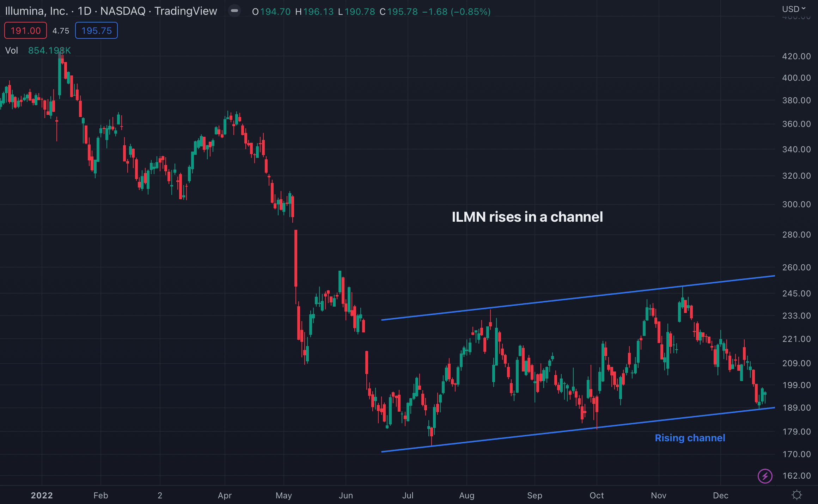The height and width of the screenshot is (504, 818).
Task: Click the Nov label on time axis
Action: coord(658,495)
